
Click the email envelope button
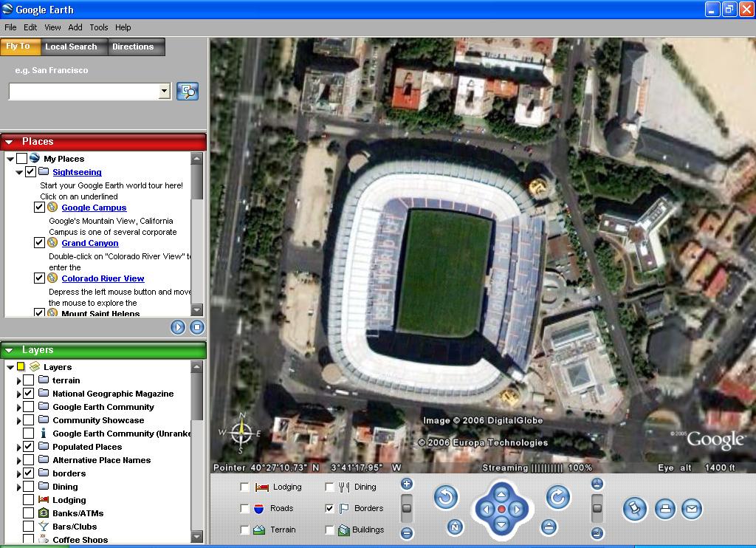(691, 509)
